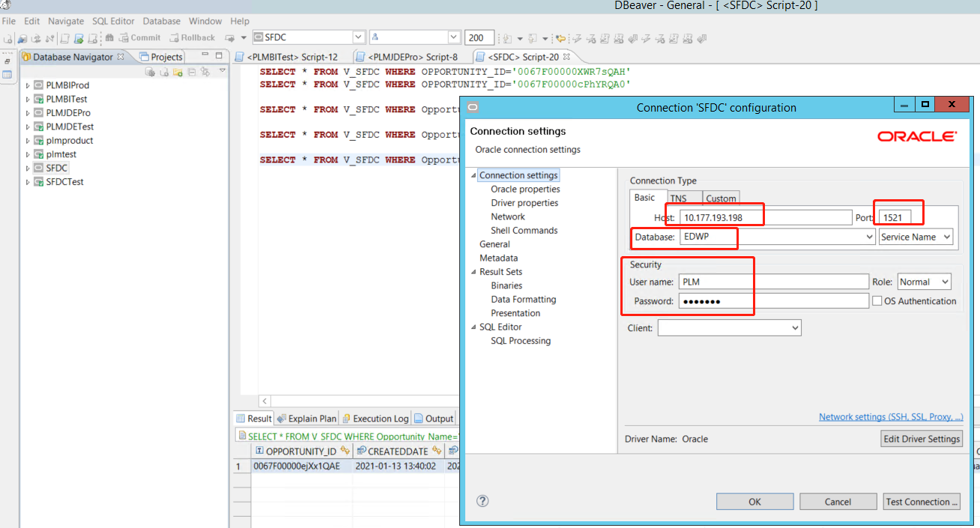Screen dimensions: 980x528
Task: Expand the PLMBIProd connection node
Action: click(28, 85)
